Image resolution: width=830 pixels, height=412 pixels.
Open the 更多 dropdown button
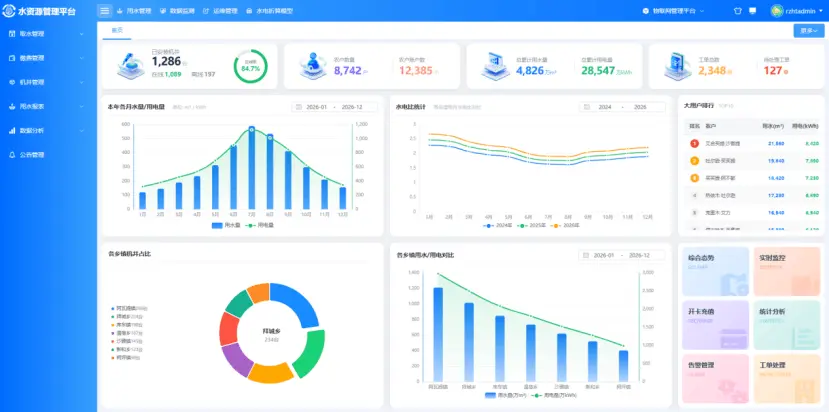pyautogui.click(x=809, y=31)
